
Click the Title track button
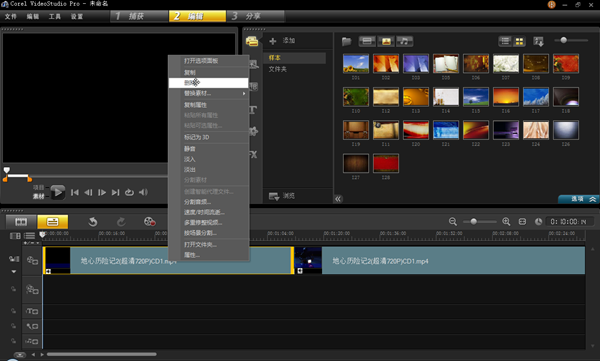pos(32,311)
